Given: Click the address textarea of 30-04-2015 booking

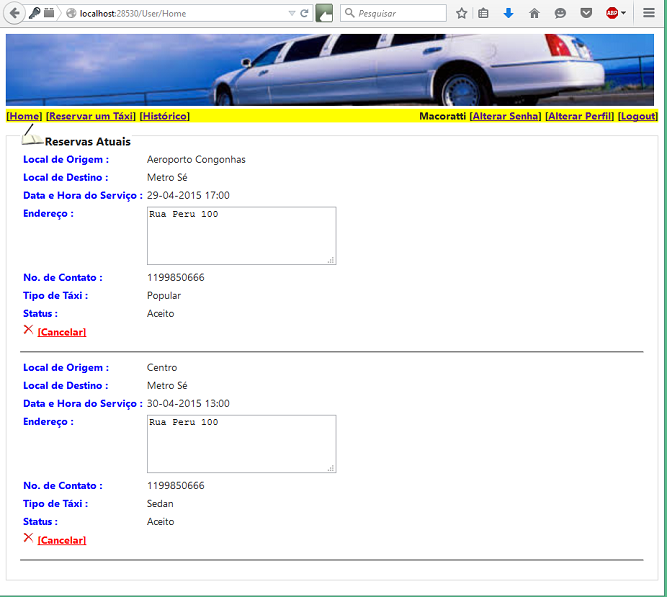Looking at the screenshot, I should (x=242, y=444).
